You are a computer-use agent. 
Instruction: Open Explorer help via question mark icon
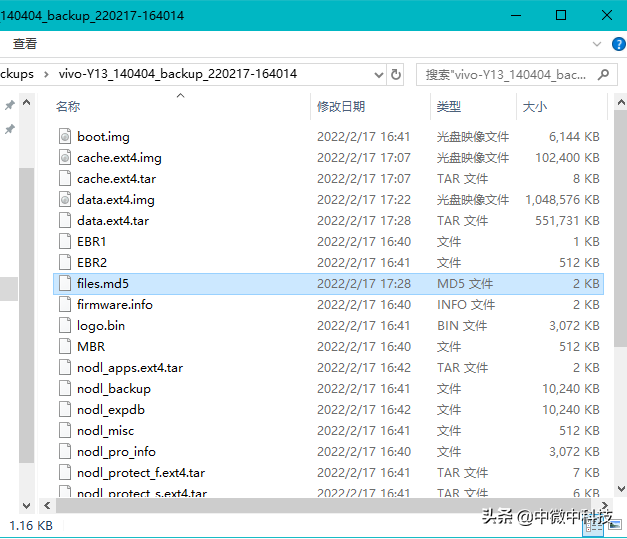619,44
